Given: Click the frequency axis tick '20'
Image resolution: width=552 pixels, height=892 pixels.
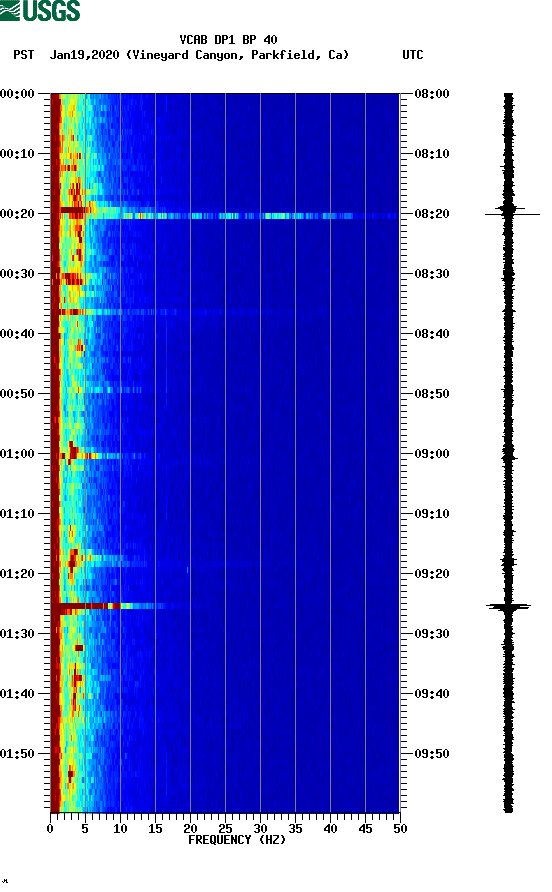Looking at the screenshot, I should pyautogui.click(x=190, y=829).
